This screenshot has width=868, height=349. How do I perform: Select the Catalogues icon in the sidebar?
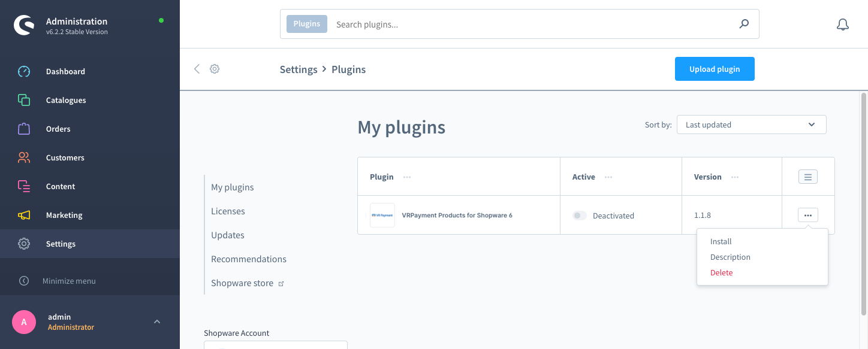23,100
